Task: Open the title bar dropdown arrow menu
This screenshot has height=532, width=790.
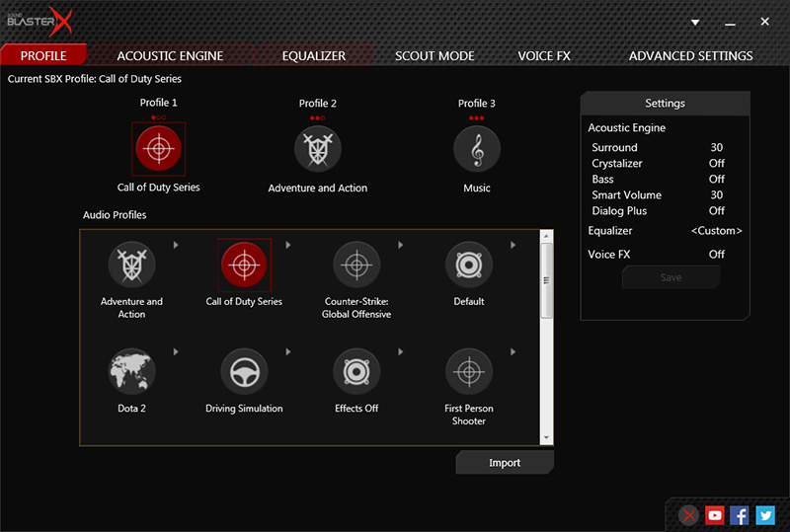Action: 695,22
